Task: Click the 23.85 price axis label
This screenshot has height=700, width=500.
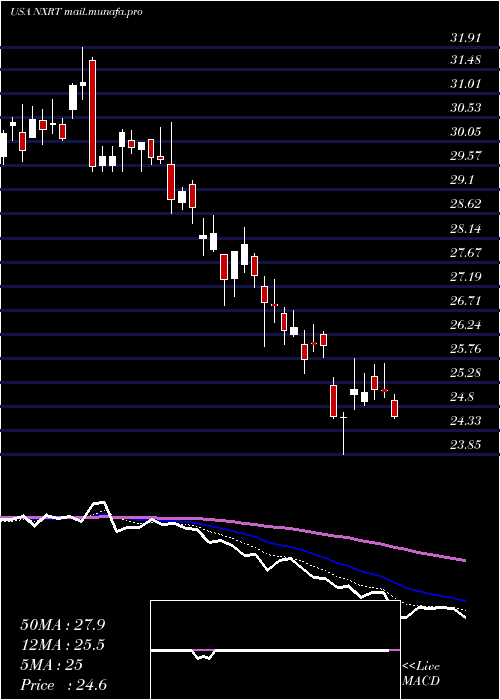Action: tap(466, 445)
